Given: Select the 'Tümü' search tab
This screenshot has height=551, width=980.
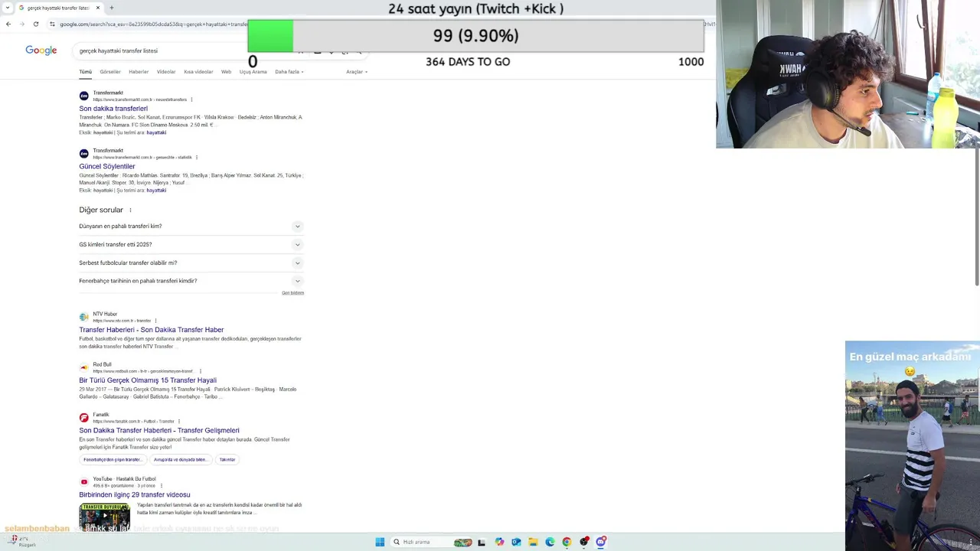Looking at the screenshot, I should [86, 72].
